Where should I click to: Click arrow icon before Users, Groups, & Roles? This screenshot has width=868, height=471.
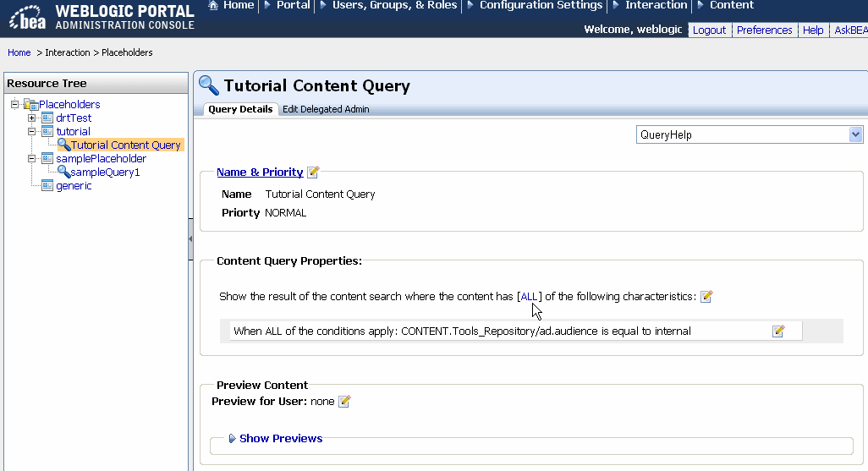point(323,5)
